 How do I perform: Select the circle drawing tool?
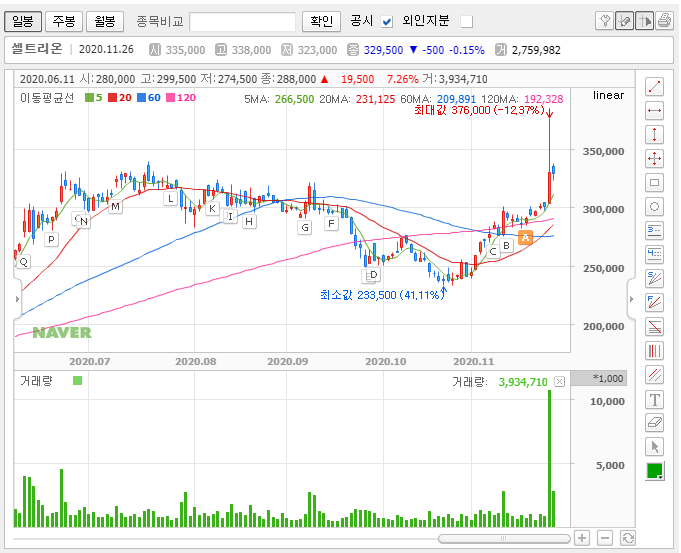(655, 206)
